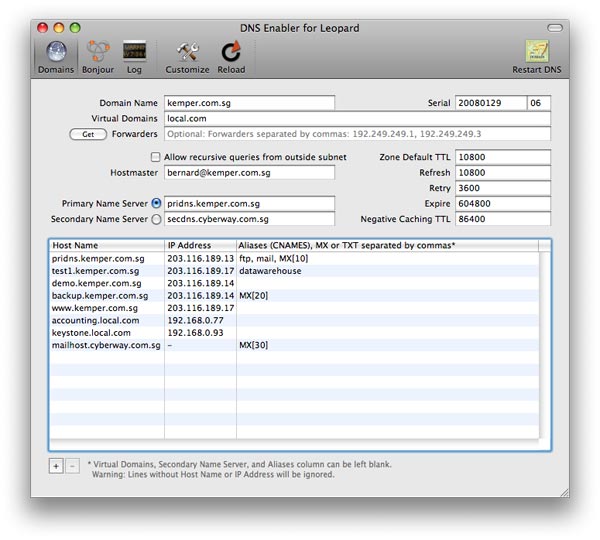600x540 pixels.
Task: Remove host row with minus button
Action: click(72, 466)
